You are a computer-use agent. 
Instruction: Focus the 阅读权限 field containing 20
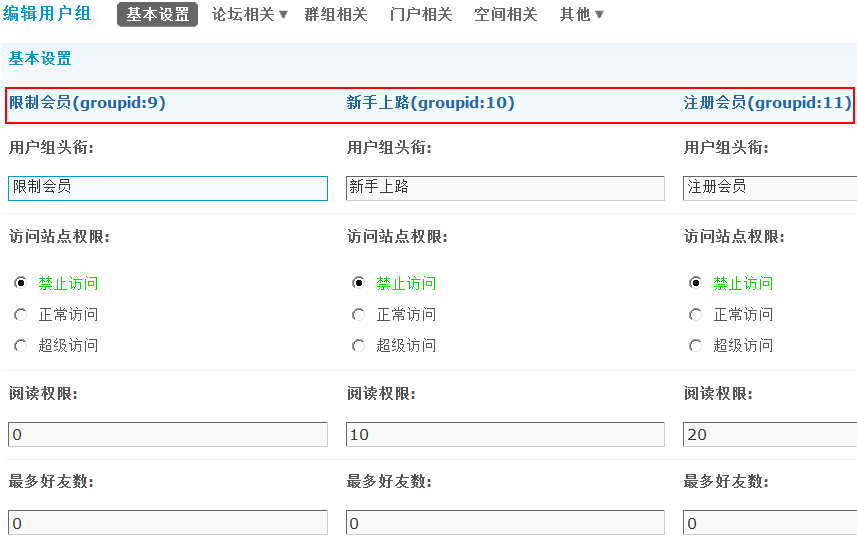(x=770, y=435)
